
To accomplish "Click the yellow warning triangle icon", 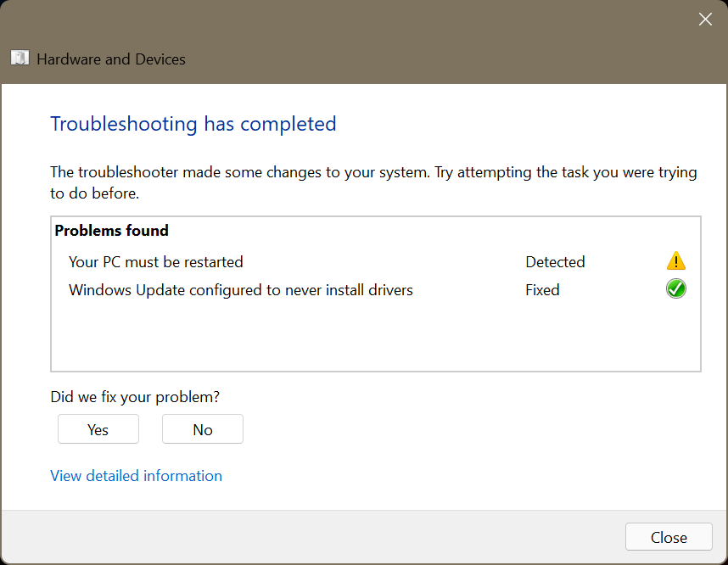I will coord(676,261).
